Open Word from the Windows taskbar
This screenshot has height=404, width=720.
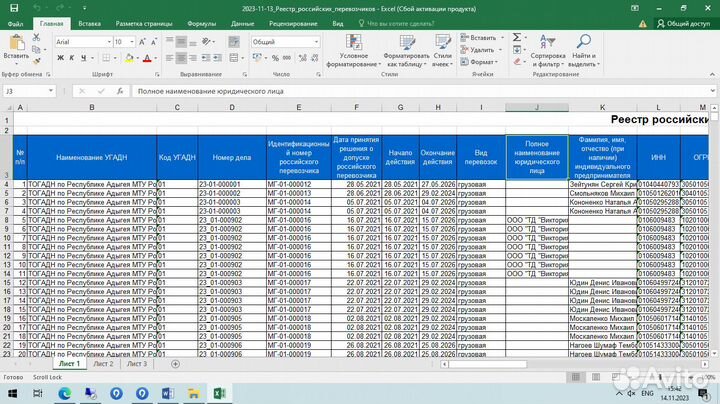[167, 392]
